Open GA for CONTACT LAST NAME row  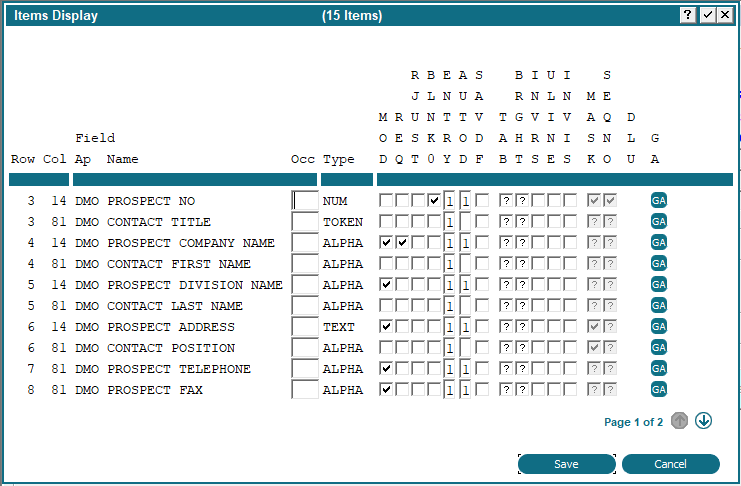point(658,305)
